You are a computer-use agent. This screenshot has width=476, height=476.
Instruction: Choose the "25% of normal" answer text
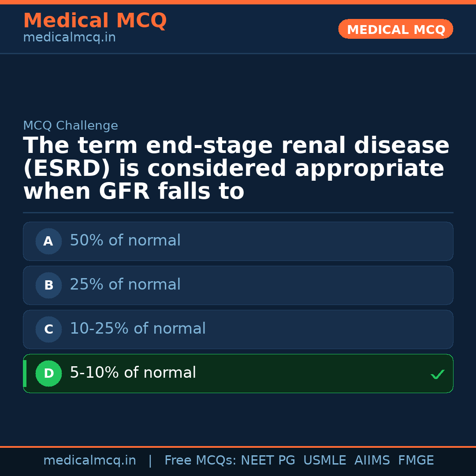125,285
